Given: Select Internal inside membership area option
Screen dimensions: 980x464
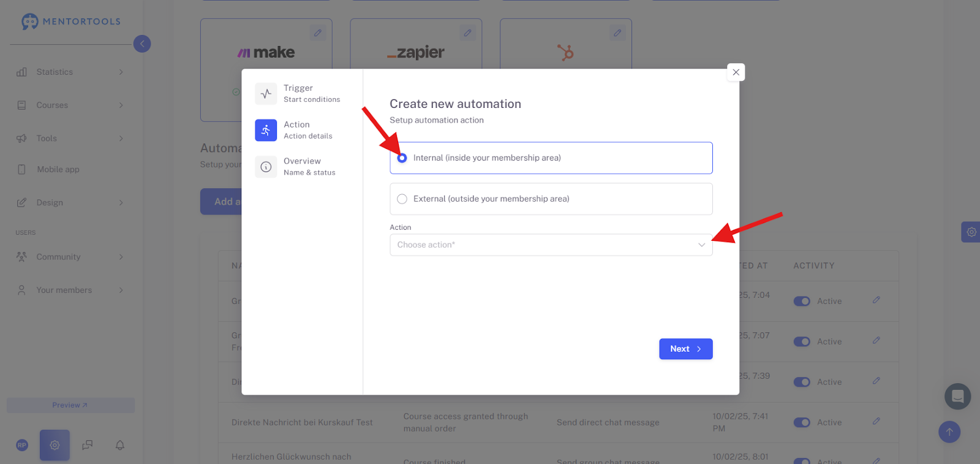Looking at the screenshot, I should tap(551, 158).
